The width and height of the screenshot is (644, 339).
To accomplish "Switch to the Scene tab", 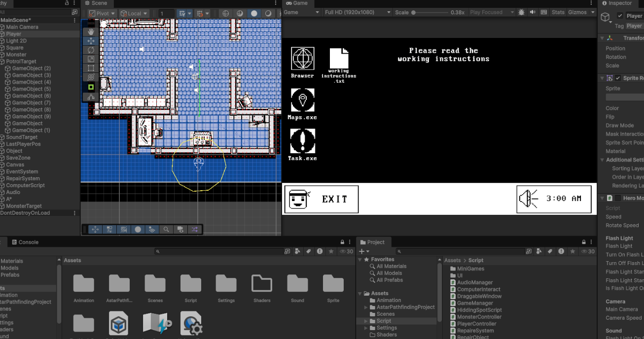I will tap(96, 3).
